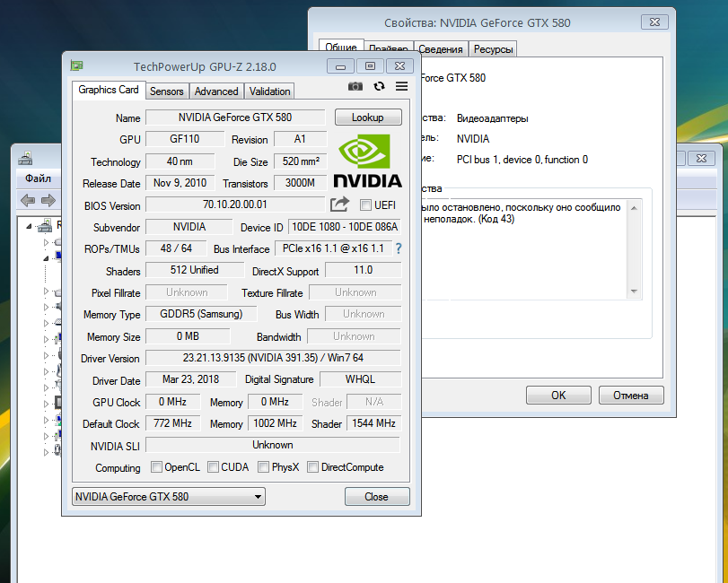Toggle the DirectCompute checkbox
Viewport: 728px width, 583px height.
pos(313,466)
